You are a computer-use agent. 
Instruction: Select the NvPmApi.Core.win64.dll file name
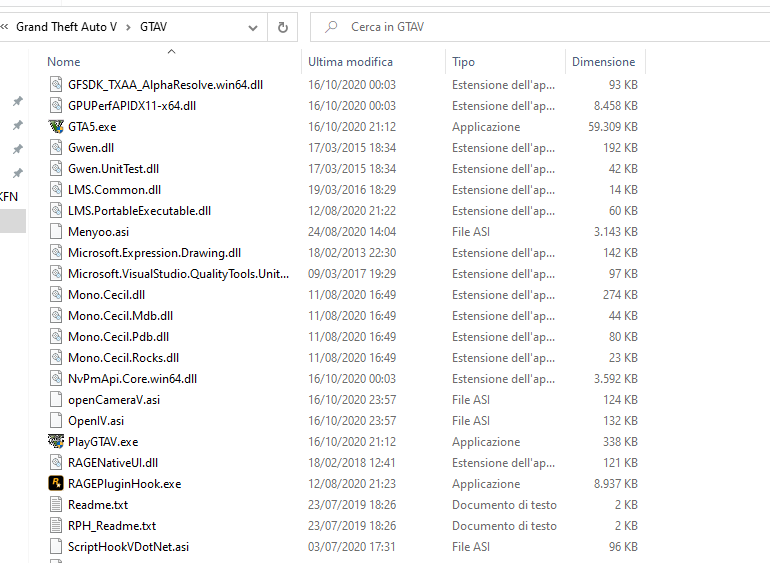click(132, 379)
